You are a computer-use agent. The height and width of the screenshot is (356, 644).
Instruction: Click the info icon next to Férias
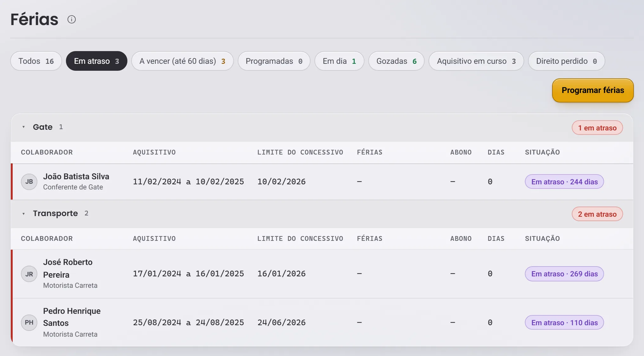(72, 19)
